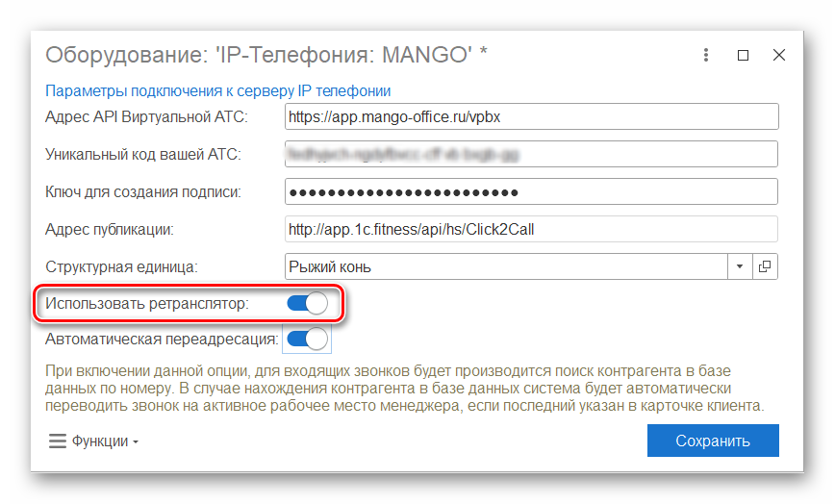
Task: Click into the Ключ для создания подписи field
Action: [531, 191]
